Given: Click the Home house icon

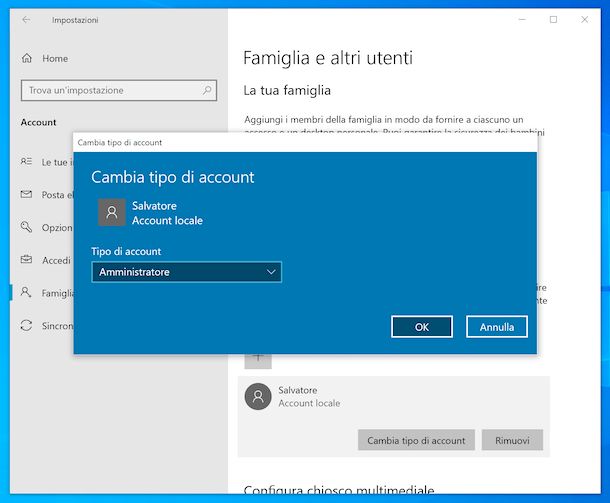Looking at the screenshot, I should (27, 58).
